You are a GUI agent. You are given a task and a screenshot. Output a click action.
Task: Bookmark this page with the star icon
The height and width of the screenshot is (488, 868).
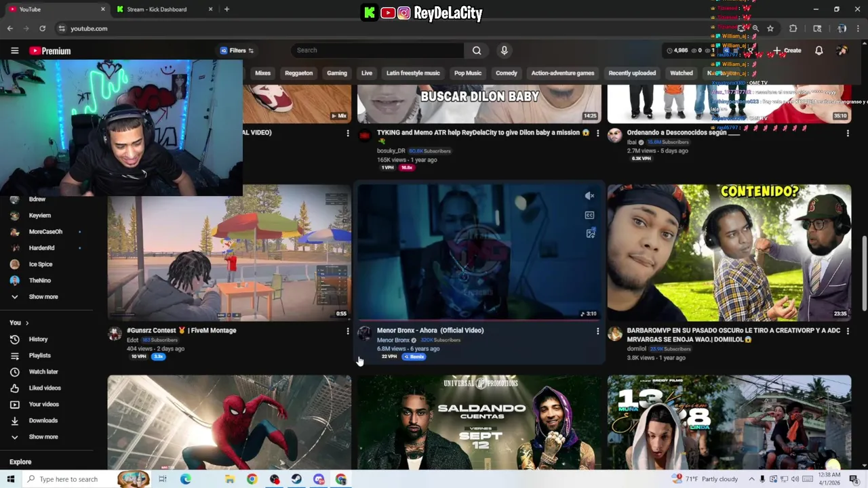point(770,28)
